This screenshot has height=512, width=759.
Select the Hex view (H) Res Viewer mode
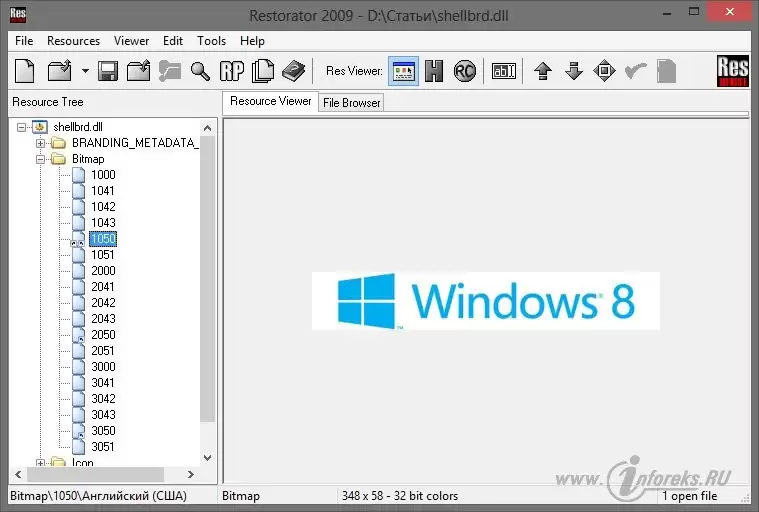[434, 71]
